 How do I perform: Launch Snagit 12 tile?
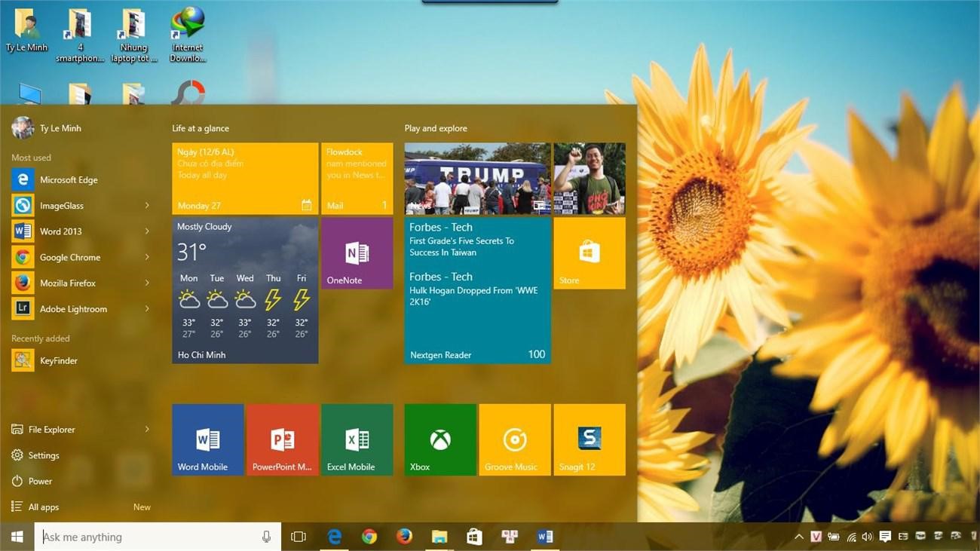point(589,439)
